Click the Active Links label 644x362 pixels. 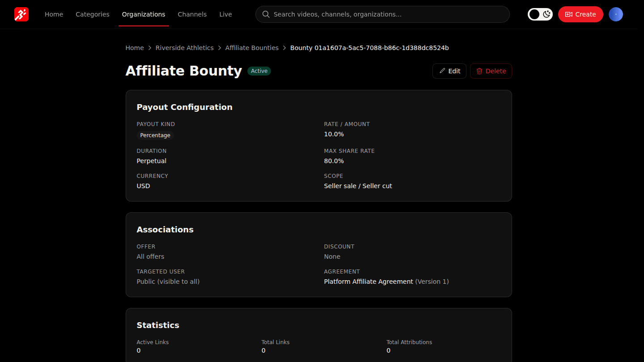click(153, 342)
